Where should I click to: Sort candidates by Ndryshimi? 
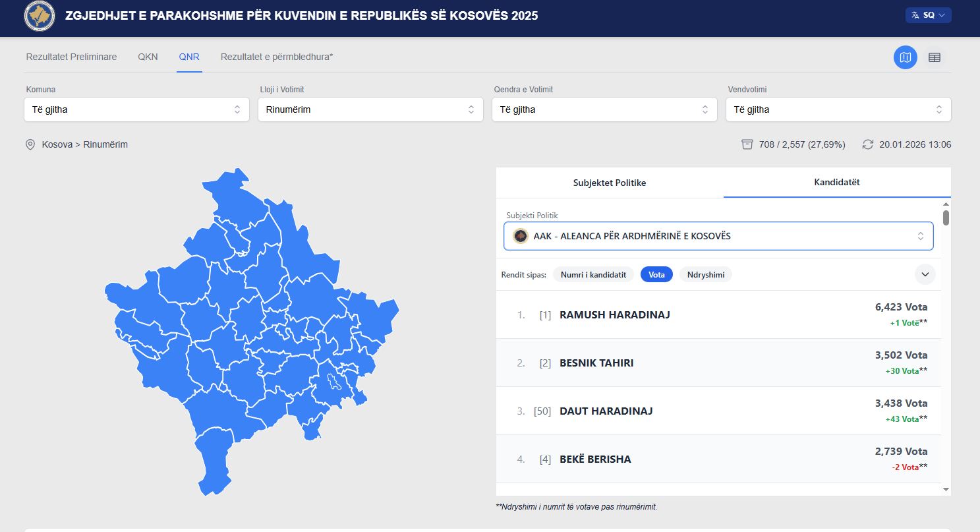coord(705,274)
